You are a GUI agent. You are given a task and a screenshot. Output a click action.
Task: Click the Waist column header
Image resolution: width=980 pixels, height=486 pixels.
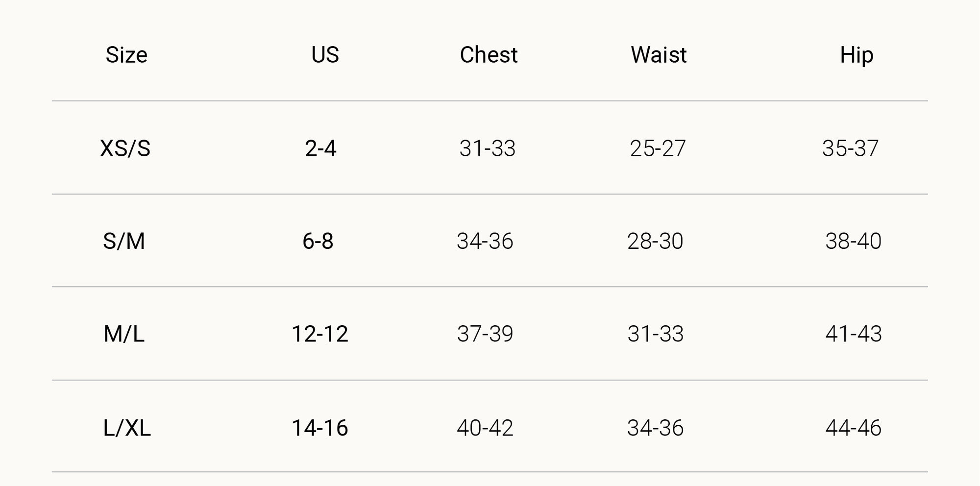click(x=659, y=55)
